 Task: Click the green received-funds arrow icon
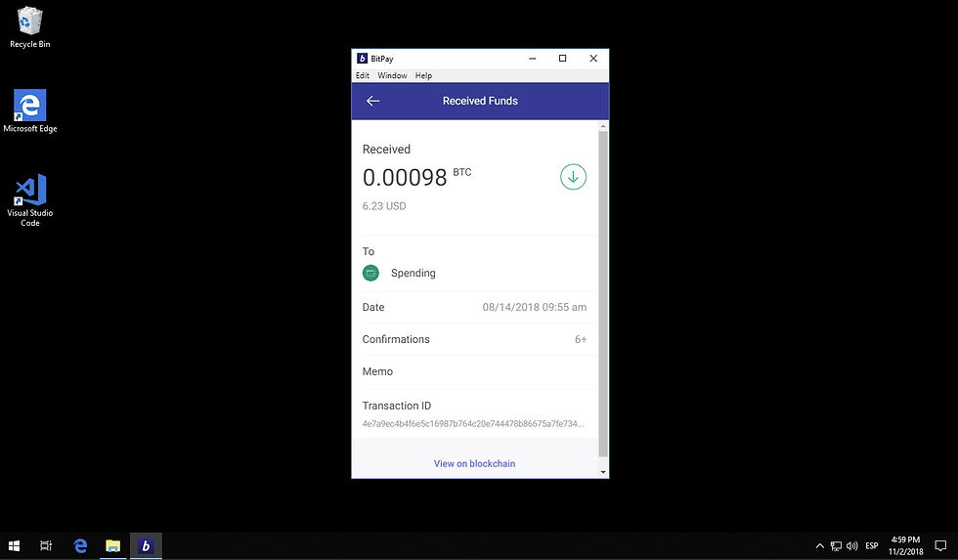coord(573,177)
